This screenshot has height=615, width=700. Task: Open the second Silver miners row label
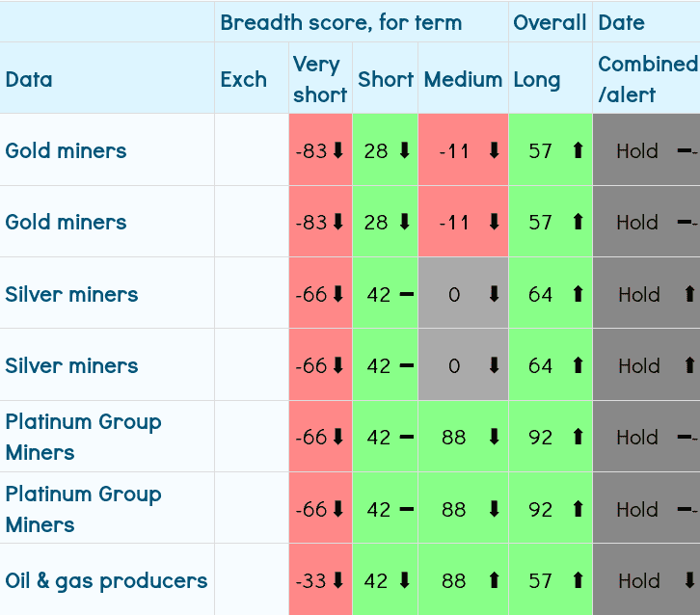(x=71, y=365)
